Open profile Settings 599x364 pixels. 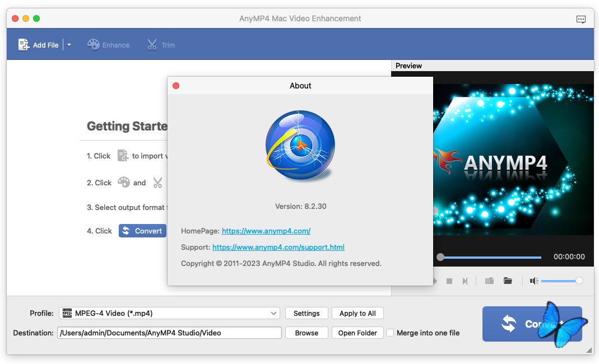(x=307, y=313)
